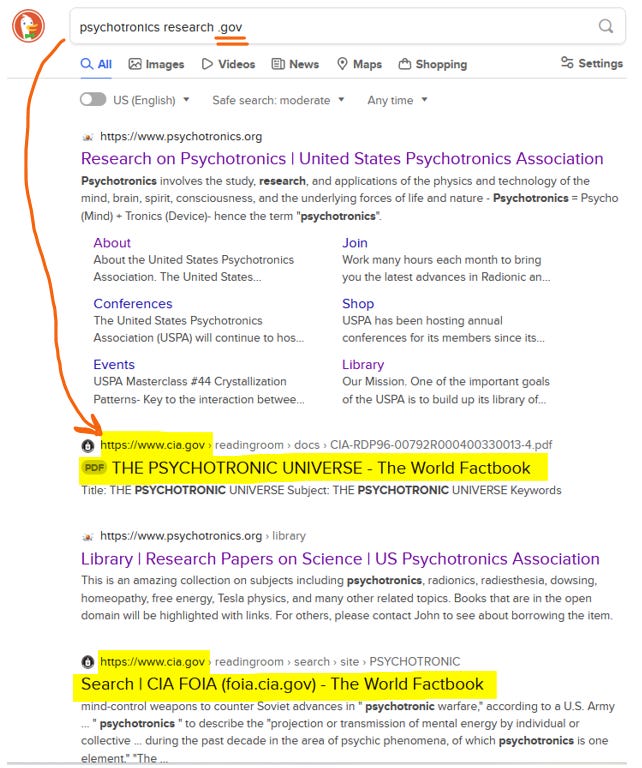Click the https://www.psychotronics.org URL of first result
This screenshot has width=642, height=768.
(x=181, y=137)
